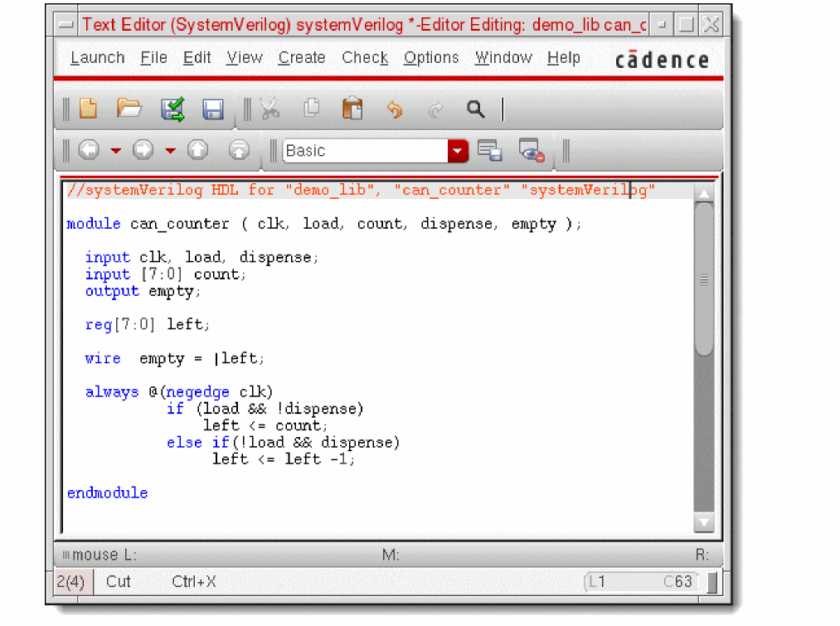
Task: Click the editor scroll down arrow
Action: (x=704, y=522)
